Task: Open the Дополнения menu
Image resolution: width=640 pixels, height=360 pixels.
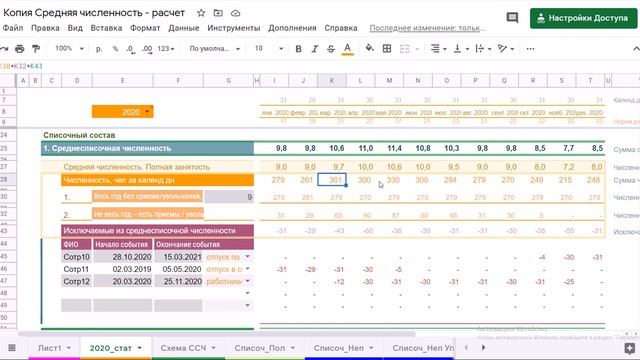Action: (292, 28)
